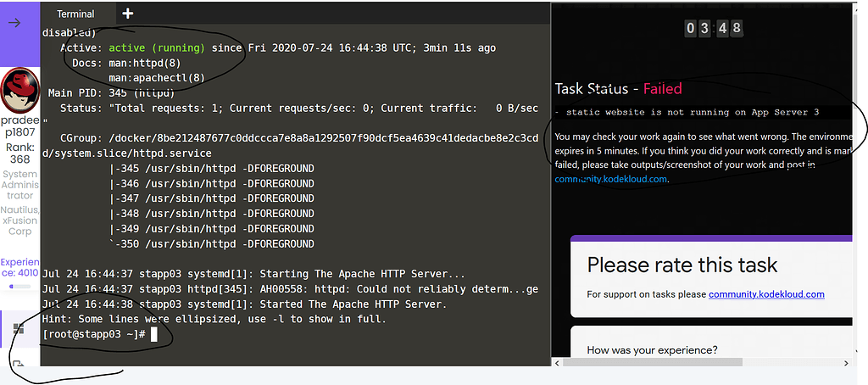This screenshot has width=868, height=385.
Task: Click the Experience 4010 label
Action: pos(19,268)
